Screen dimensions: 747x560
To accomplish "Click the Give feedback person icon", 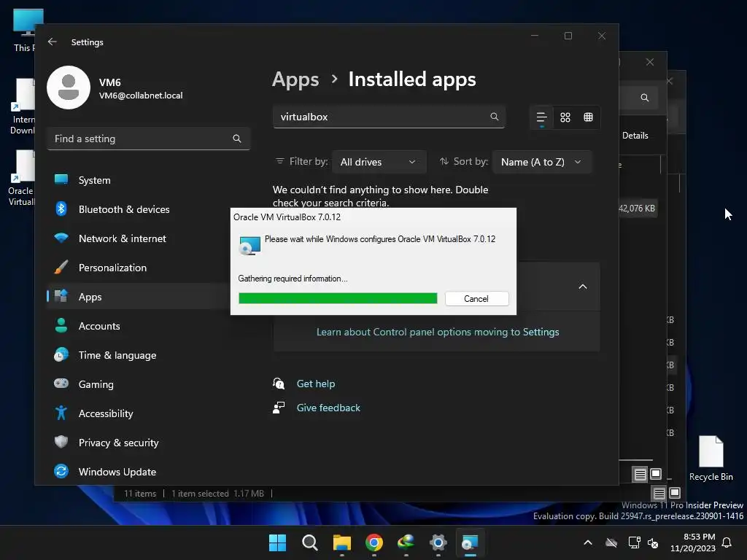I will [x=279, y=408].
